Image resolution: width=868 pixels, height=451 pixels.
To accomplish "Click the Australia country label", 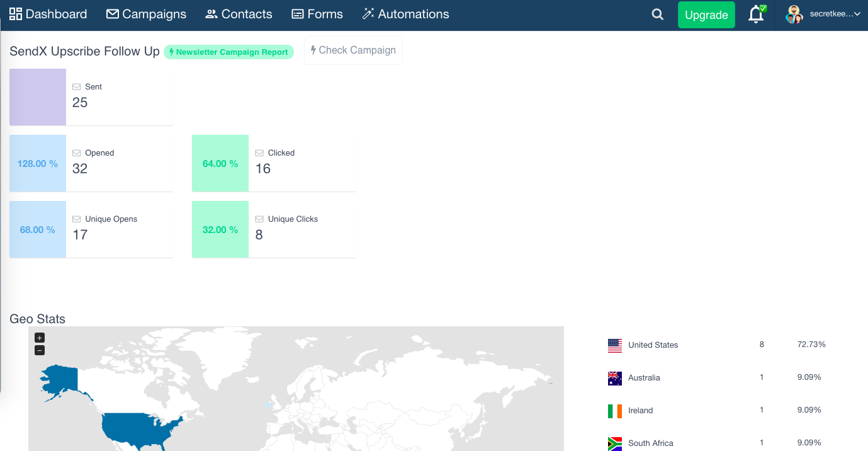I will pyautogui.click(x=644, y=378).
